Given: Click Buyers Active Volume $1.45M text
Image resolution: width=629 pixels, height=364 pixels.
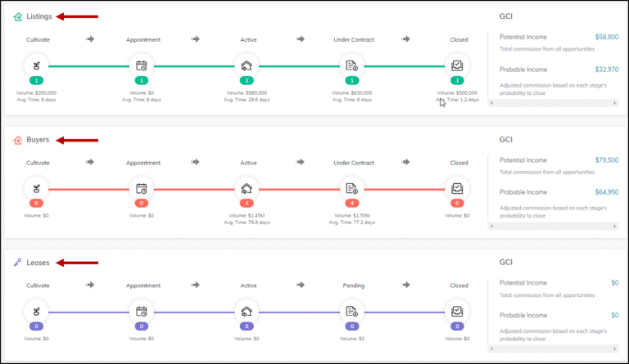Looking at the screenshot, I should 247,215.
